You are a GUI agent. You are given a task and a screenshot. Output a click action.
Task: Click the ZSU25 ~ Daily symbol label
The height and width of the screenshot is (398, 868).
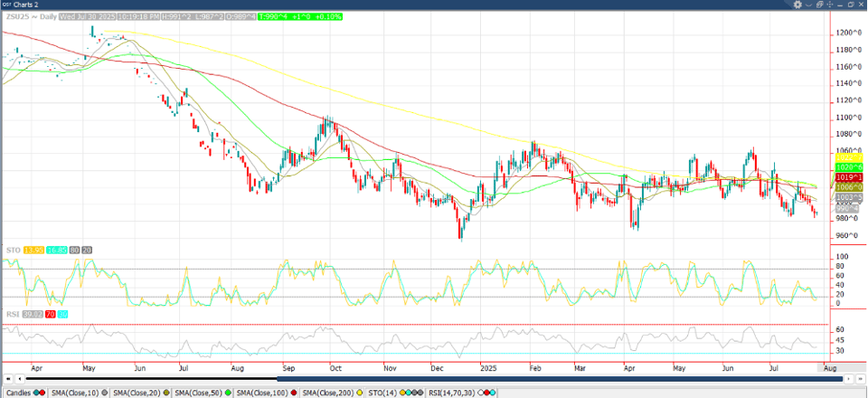(x=30, y=16)
